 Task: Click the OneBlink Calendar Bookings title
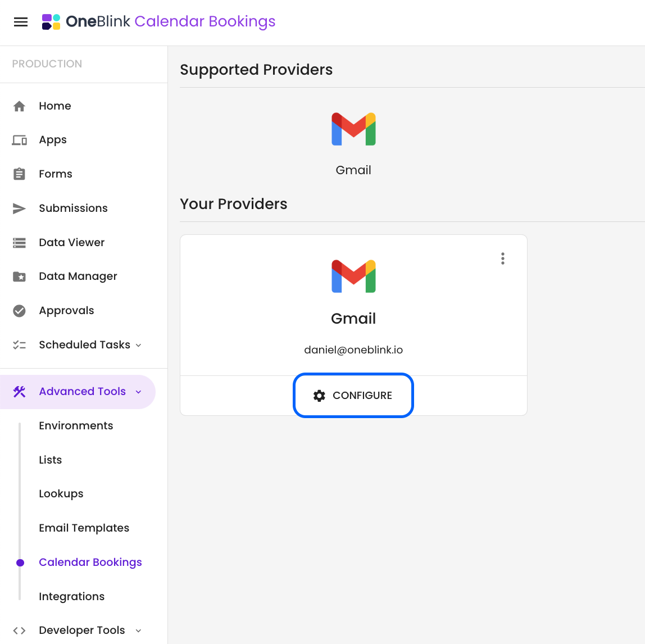(170, 21)
